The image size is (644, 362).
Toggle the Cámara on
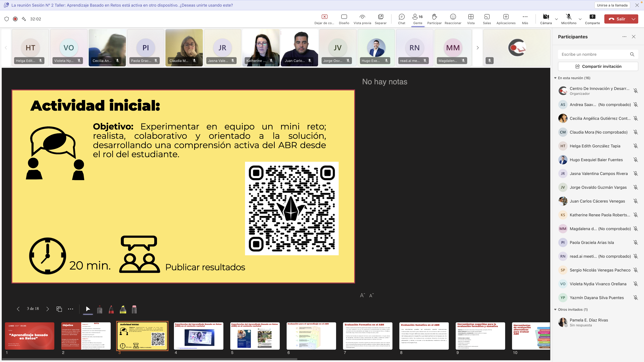point(546,19)
